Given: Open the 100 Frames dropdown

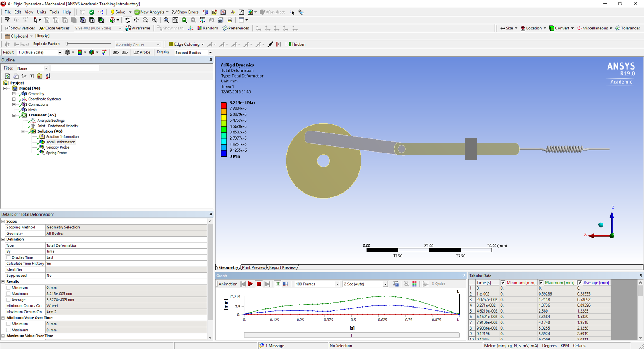Looking at the screenshot, I should [317, 284].
